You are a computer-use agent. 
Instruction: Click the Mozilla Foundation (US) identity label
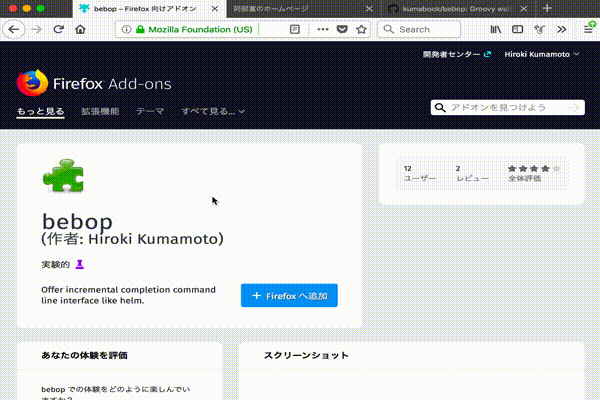click(x=200, y=29)
